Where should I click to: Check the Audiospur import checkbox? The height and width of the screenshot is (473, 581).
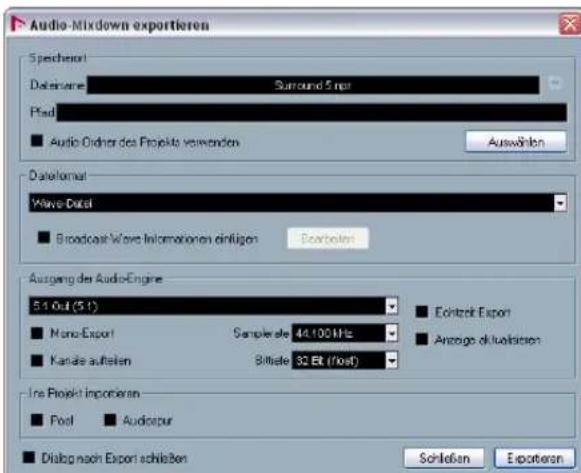pyautogui.click(x=110, y=420)
